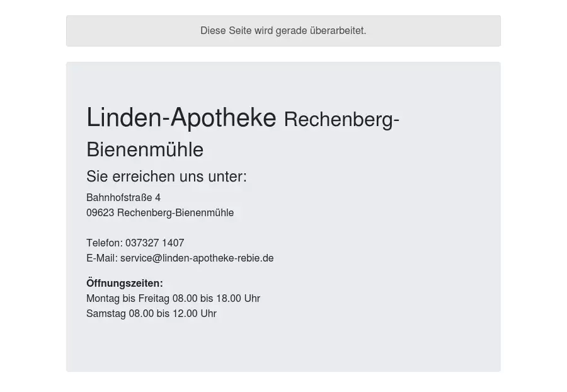Viewport: 567px width, 392px height.
Task: Click the "Telefon:" label
Action: pyautogui.click(x=105, y=243)
